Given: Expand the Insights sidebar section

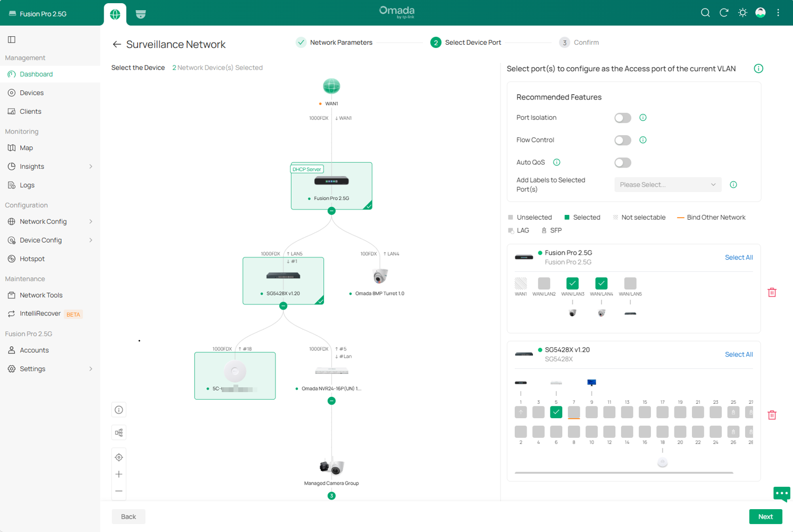Looking at the screenshot, I should click(x=50, y=167).
